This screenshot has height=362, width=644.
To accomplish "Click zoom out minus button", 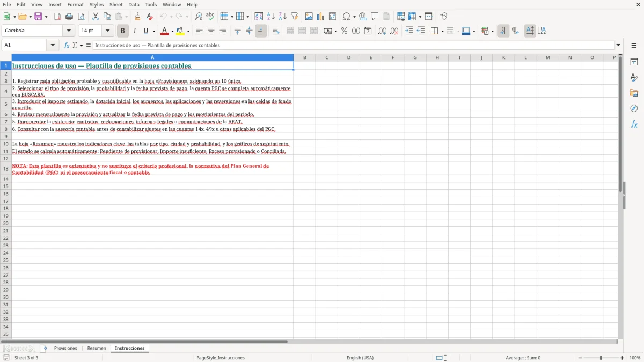I will pyautogui.click(x=580, y=358).
